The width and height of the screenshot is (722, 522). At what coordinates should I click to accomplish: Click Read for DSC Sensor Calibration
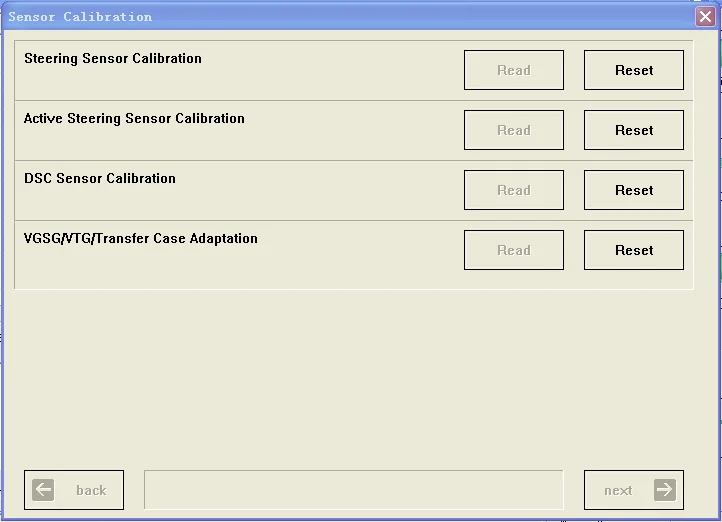513,190
